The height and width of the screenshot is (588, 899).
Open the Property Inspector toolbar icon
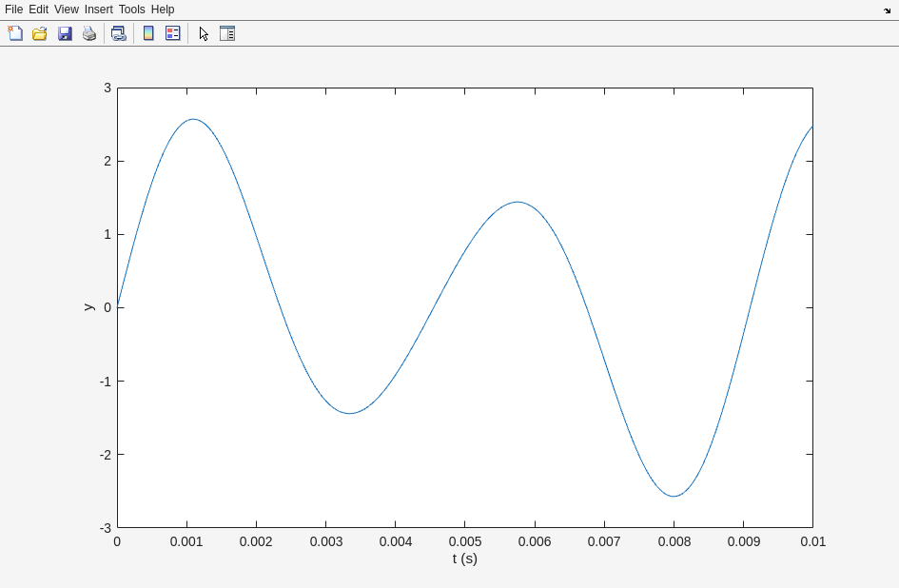click(227, 33)
